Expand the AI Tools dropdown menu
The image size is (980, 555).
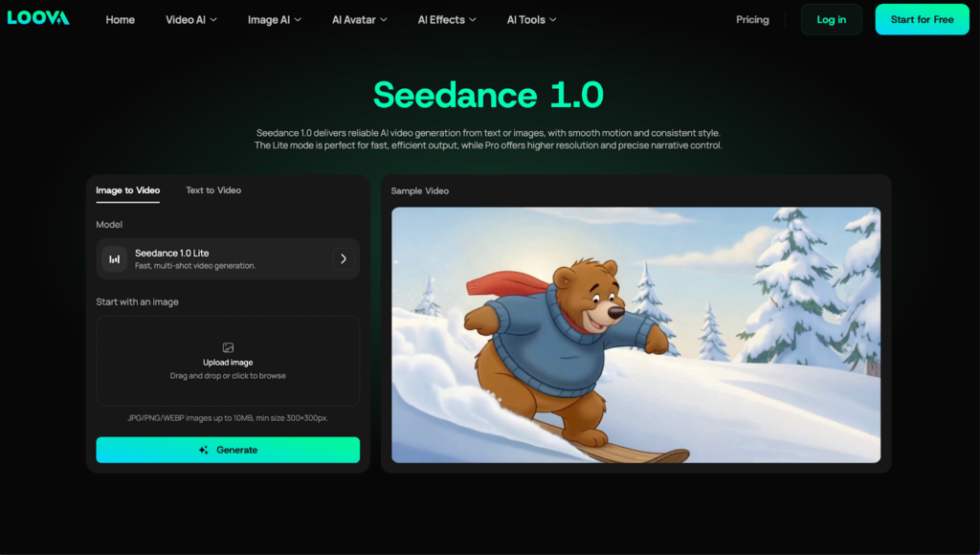pos(531,20)
